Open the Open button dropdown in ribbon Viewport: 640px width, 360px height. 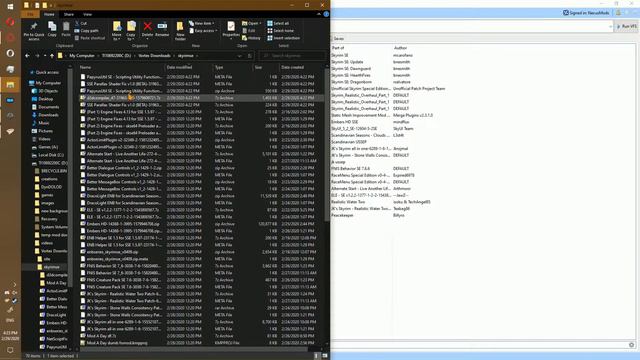point(252,23)
